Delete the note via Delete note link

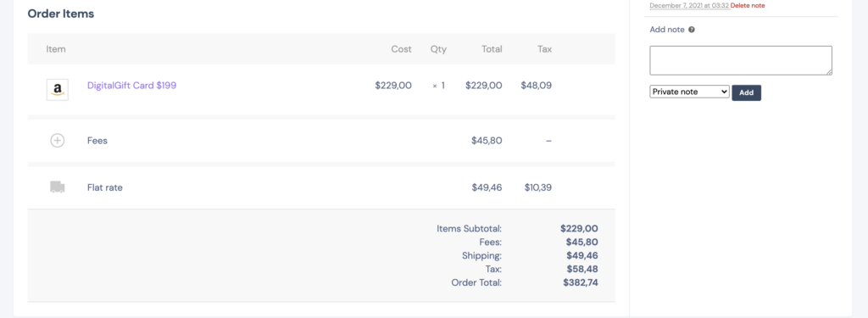[748, 6]
